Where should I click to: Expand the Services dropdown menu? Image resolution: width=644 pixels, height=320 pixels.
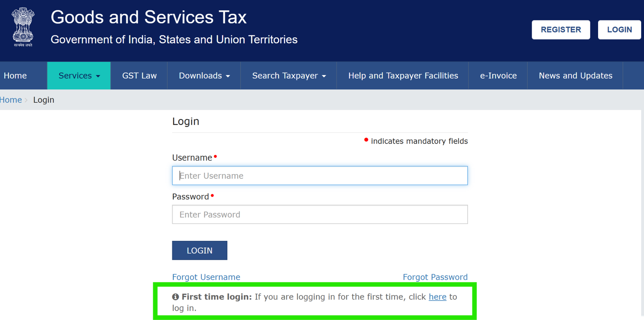(x=79, y=76)
